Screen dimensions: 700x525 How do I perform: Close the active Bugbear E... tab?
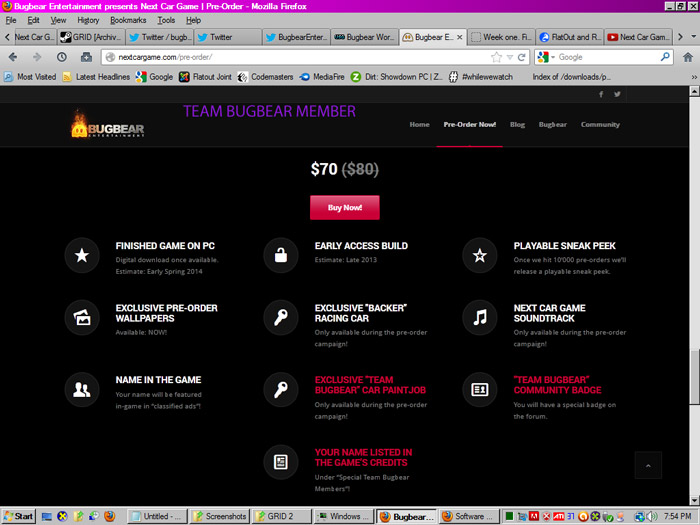459,37
